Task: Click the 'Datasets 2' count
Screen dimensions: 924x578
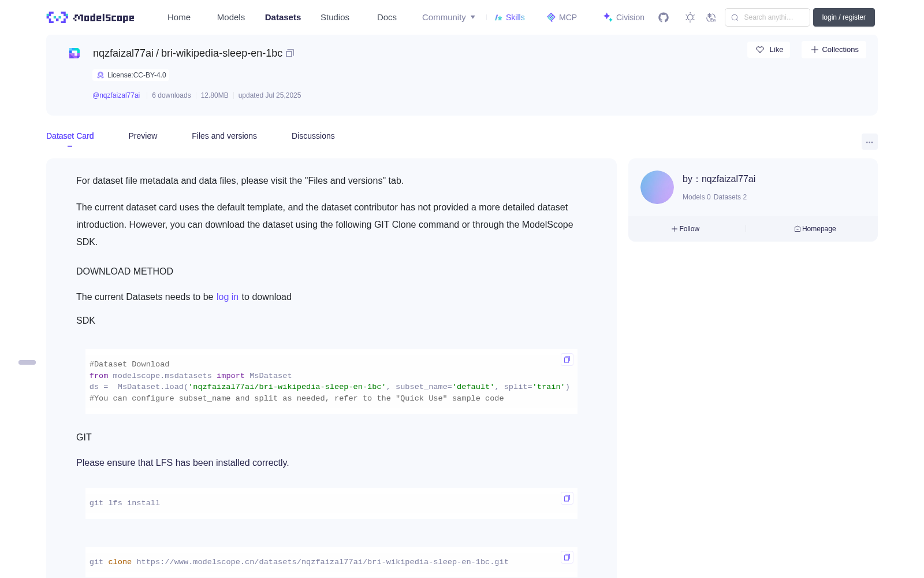Action: coord(730,197)
